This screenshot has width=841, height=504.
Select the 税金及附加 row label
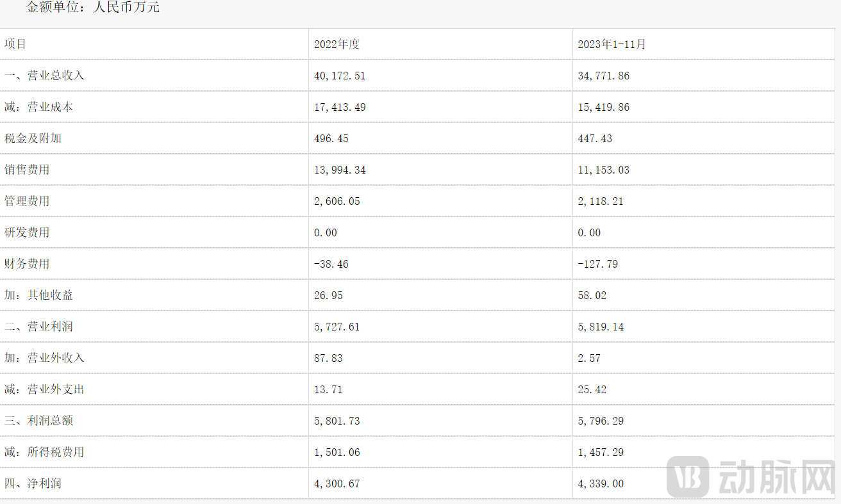point(33,138)
